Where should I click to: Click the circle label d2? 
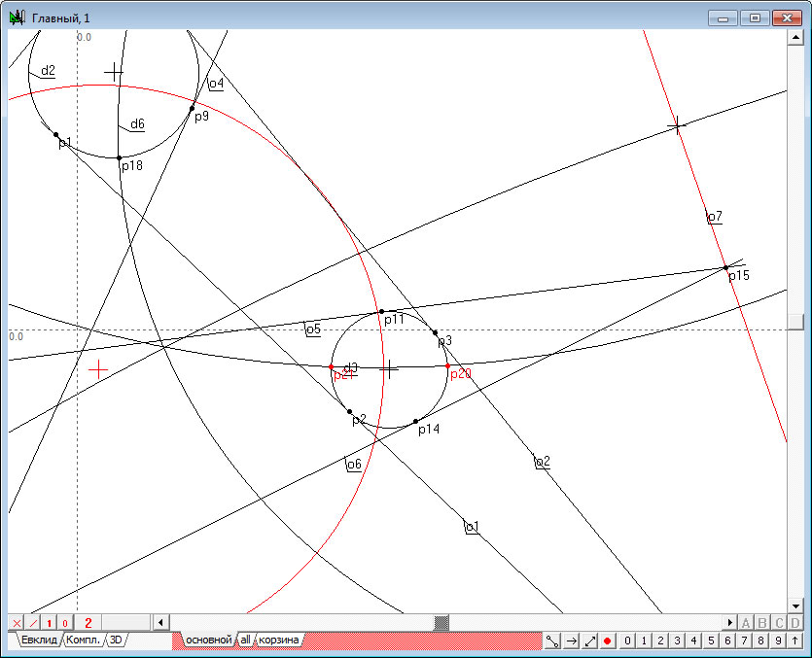coord(49,70)
